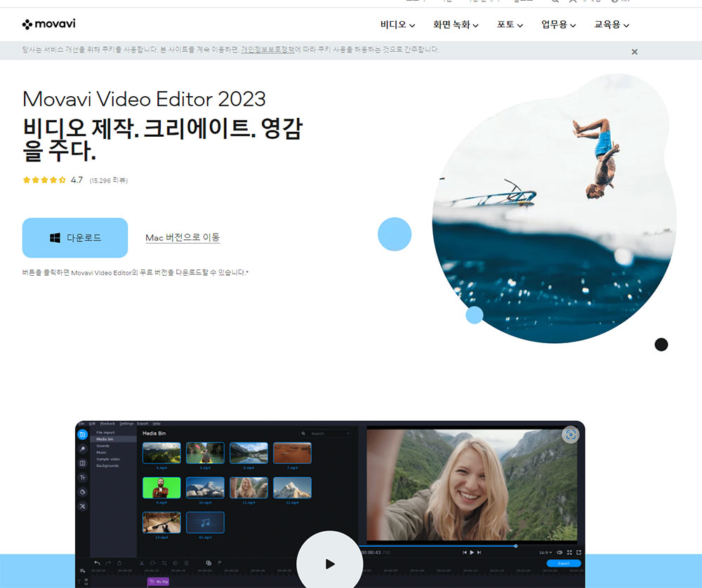Select Sample video in the left list
The image size is (702, 588).
point(108,459)
